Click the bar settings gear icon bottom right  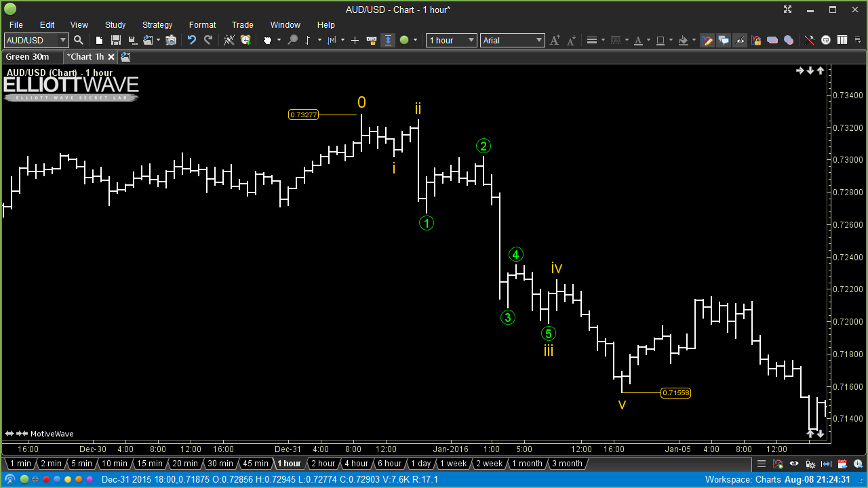coord(810,464)
